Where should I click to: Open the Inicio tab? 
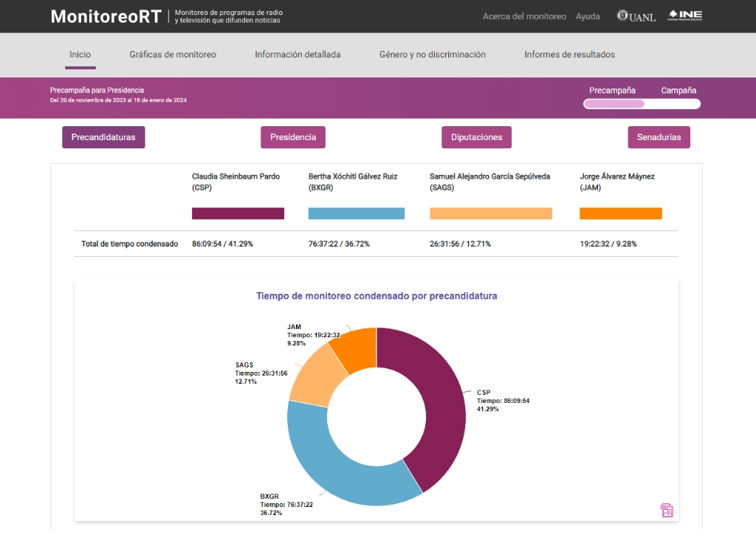tap(80, 55)
